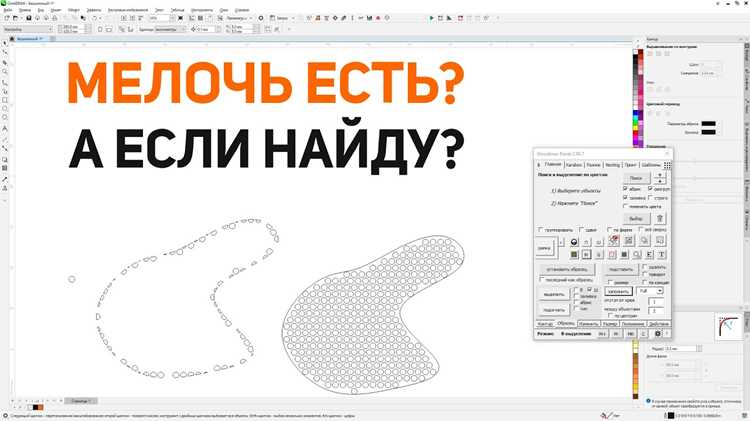Image resolution: width=750 pixels, height=421 pixels.
Task: Click the Save toolbar icon
Action: [x=29, y=18]
